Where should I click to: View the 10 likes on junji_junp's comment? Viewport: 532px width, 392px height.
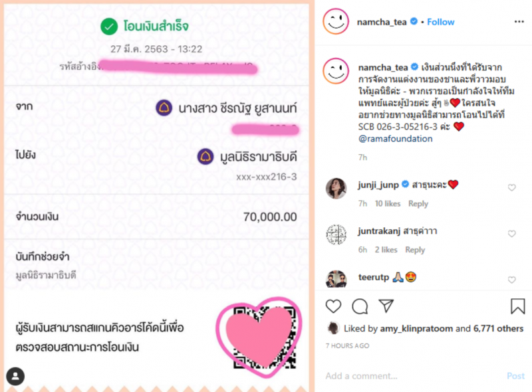[388, 203]
